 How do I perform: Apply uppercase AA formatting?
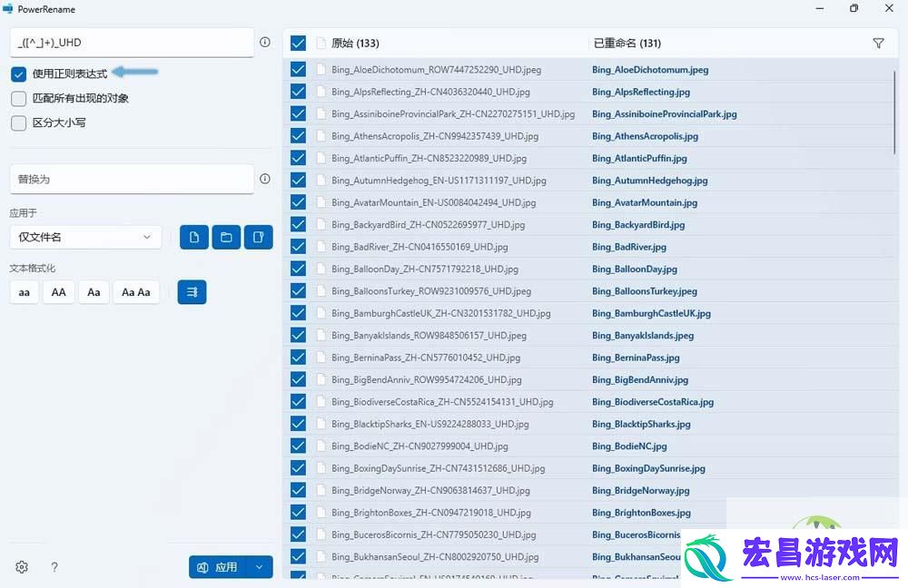[x=58, y=292]
